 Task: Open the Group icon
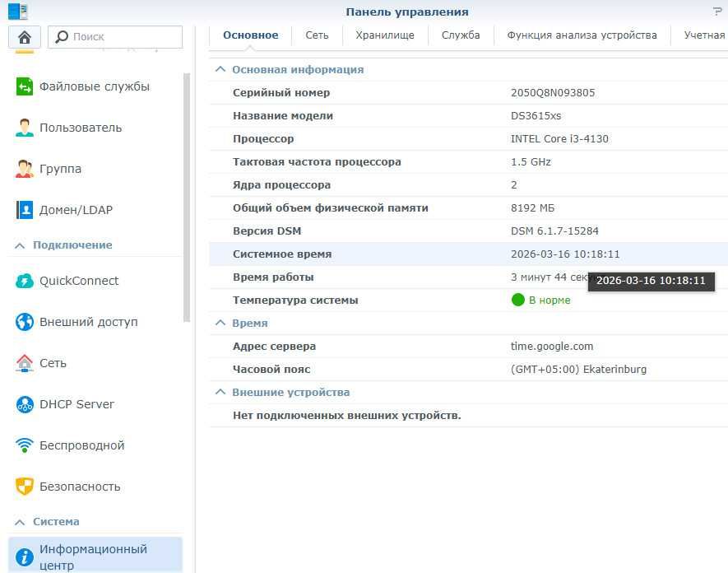click(x=25, y=169)
